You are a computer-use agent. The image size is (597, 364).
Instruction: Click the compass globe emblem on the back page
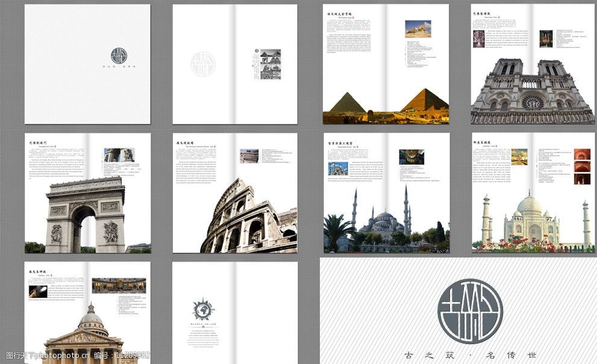[x=203, y=310]
